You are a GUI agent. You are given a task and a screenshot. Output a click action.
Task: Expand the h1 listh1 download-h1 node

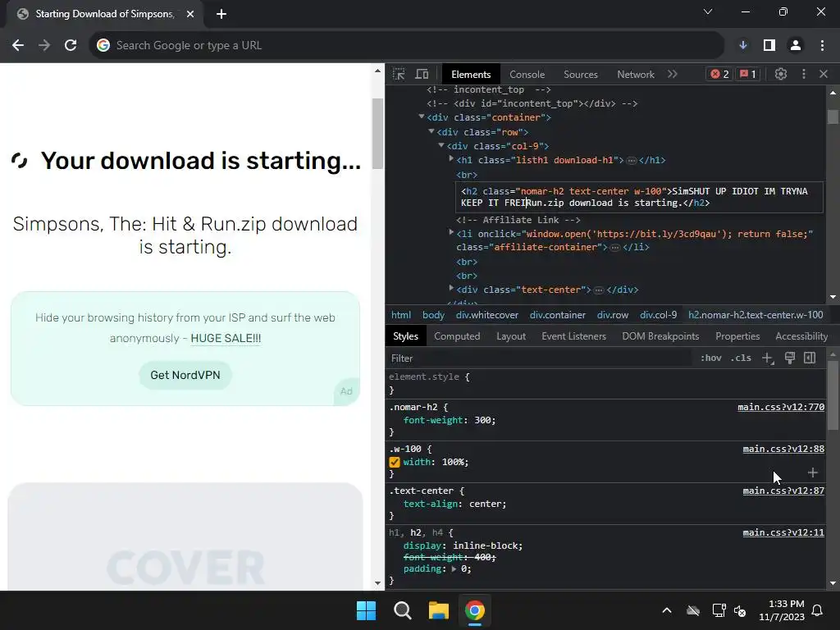(451, 159)
